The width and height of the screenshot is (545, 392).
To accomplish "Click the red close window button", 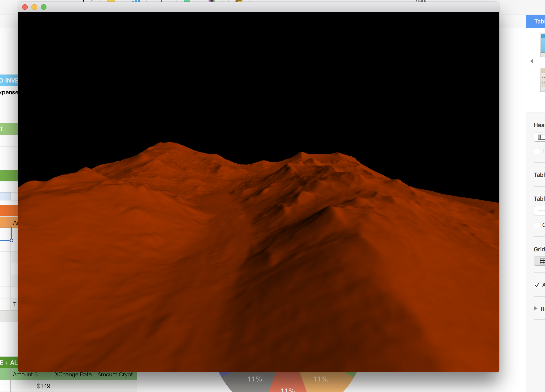I will [x=25, y=7].
